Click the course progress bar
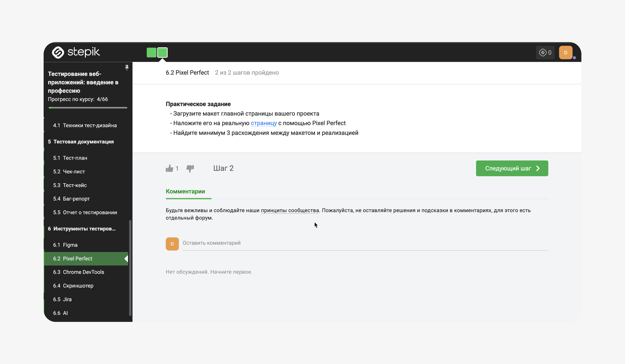This screenshot has height=364, width=625. 88,108
